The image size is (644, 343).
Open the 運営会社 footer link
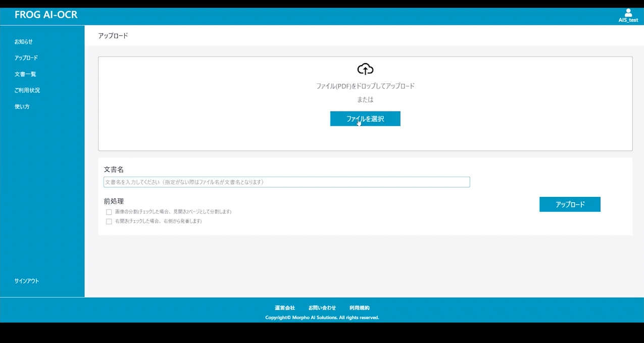tap(285, 308)
